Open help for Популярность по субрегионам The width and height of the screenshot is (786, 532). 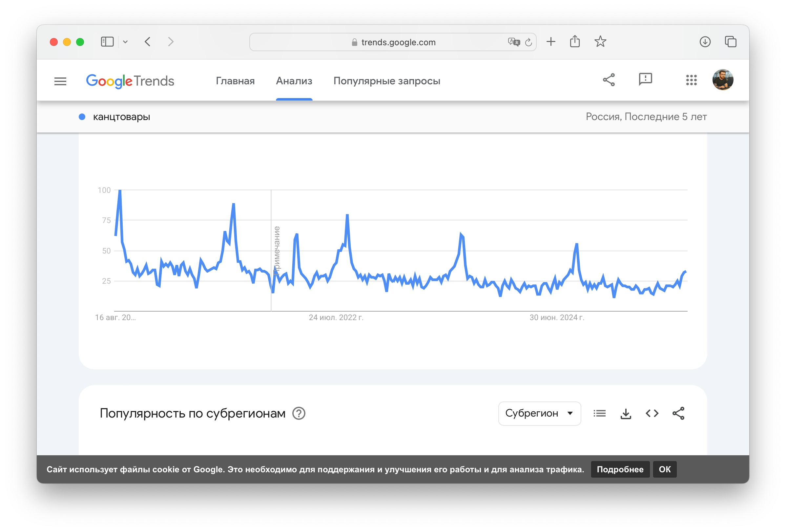[299, 413]
